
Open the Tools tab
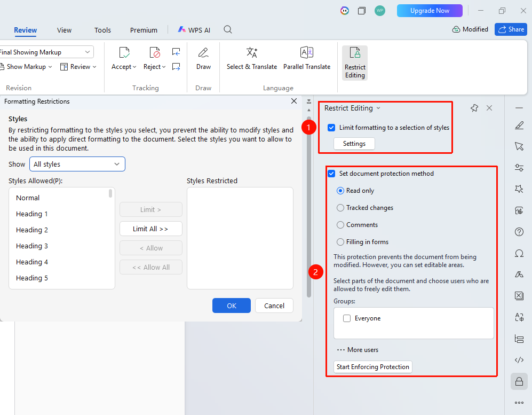coord(102,30)
